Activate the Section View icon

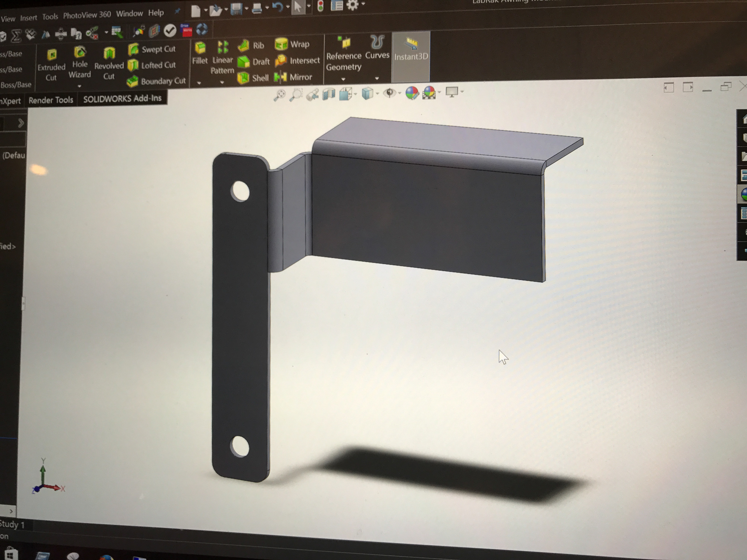329,94
